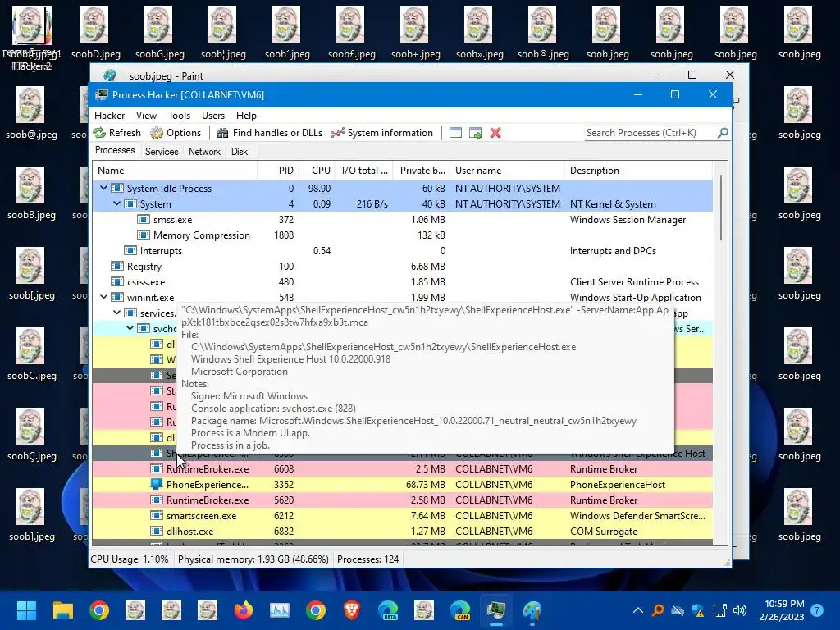Click the csrss.exe process icon

(x=117, y=282)
